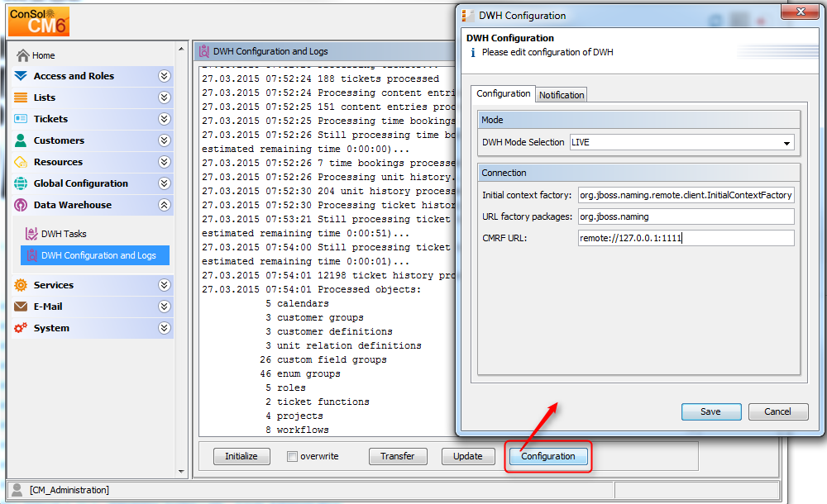Click the Data Warehouse icon
Screen dimensions: 827x504
18,204
